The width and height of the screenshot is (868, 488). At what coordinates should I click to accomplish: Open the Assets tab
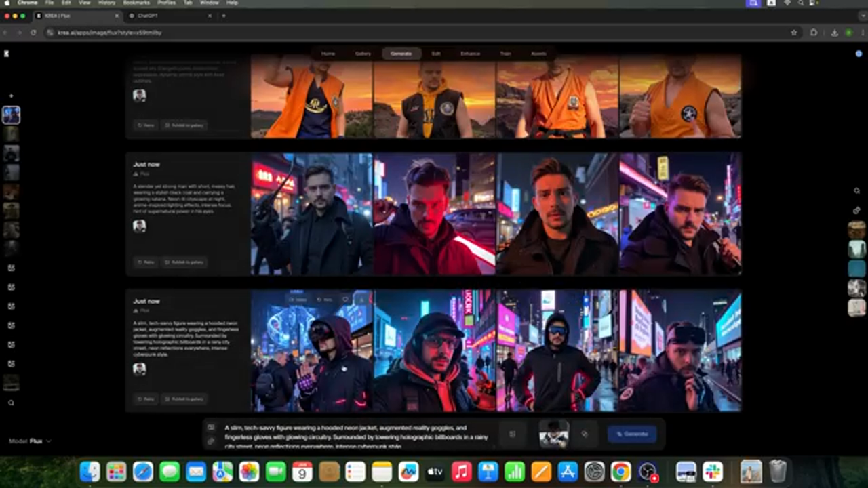click(x=538, y=54)
